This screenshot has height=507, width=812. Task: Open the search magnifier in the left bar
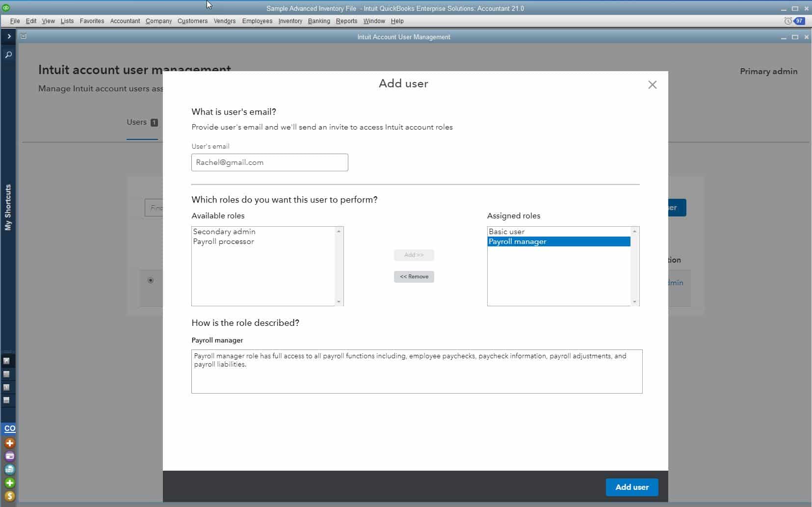[8, 55]
